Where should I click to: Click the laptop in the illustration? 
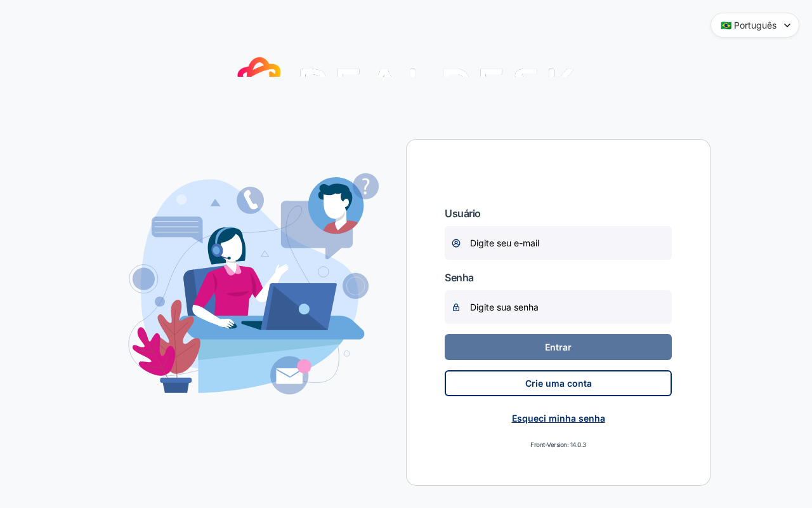click(x=298, y=307)
